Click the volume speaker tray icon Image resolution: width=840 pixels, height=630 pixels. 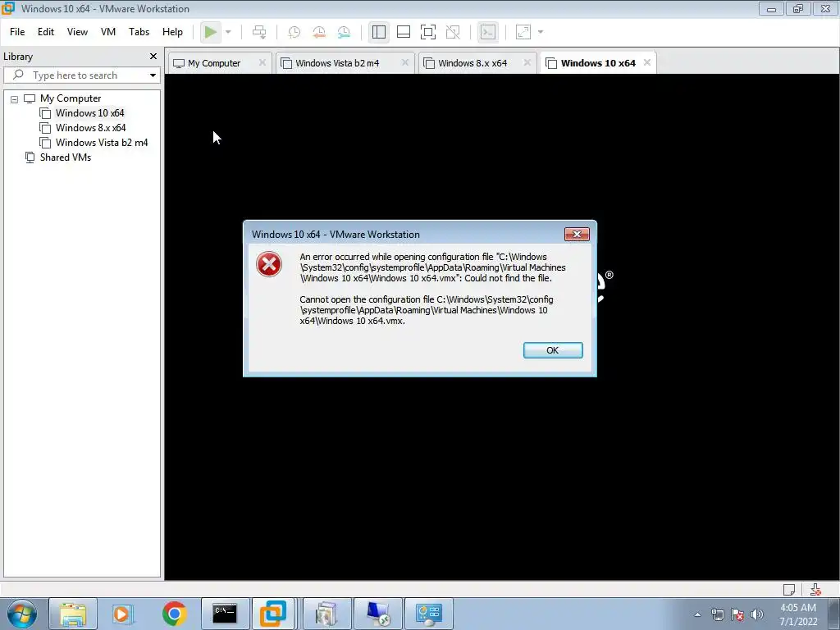pos(757,614)
